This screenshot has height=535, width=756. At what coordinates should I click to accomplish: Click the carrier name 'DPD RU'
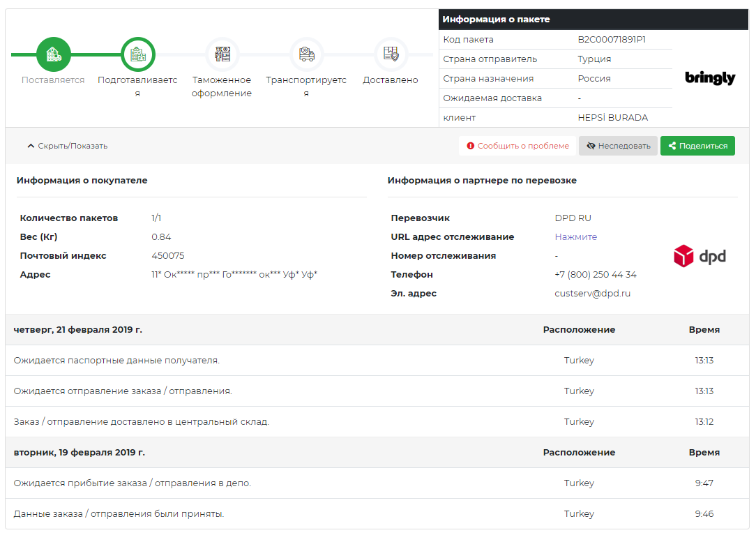(x=573, y=218)
